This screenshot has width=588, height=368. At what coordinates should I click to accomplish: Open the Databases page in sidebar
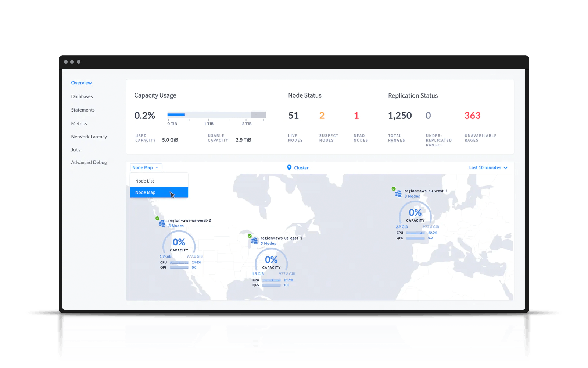coord(82,96)
